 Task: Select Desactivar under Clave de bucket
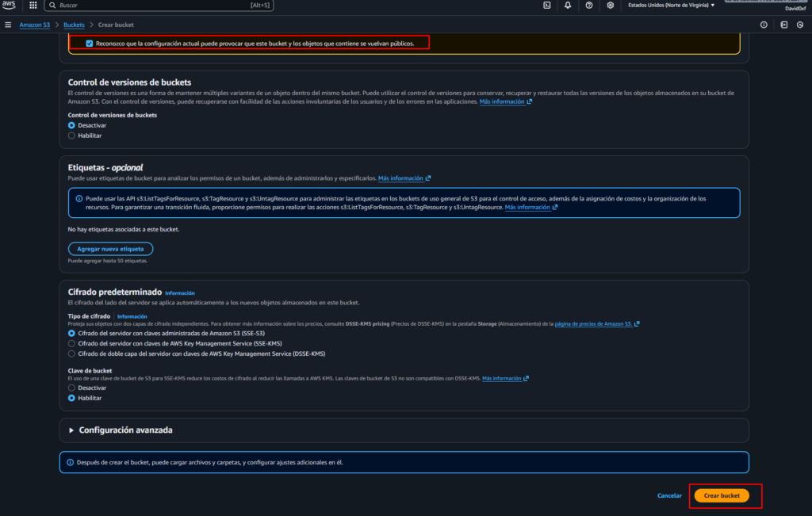[x=72, y=388]
